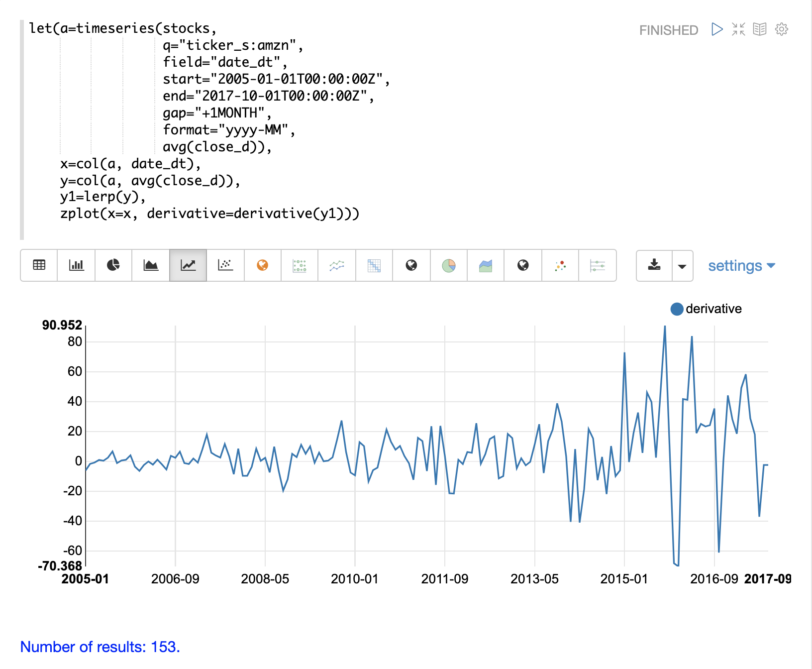Download the result data
This screenshot has width=812, height=669.
(x=654, y=265)
